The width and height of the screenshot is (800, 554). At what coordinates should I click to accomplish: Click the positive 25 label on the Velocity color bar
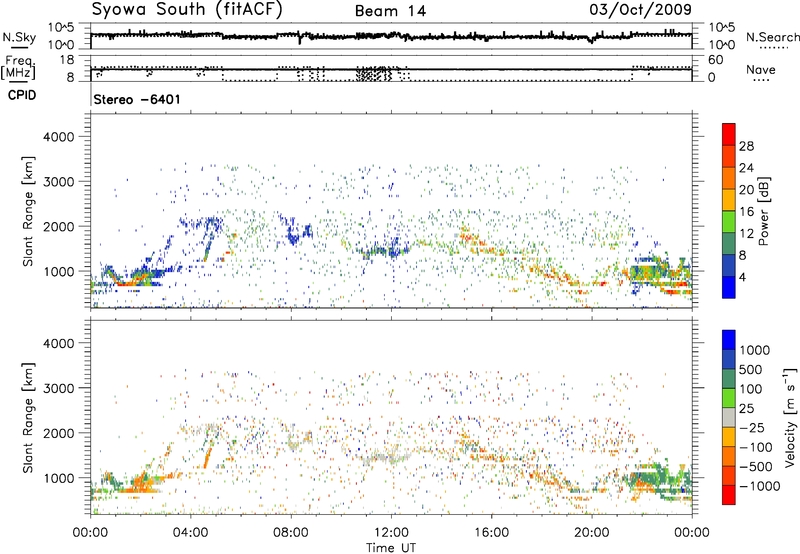(747, 409)
